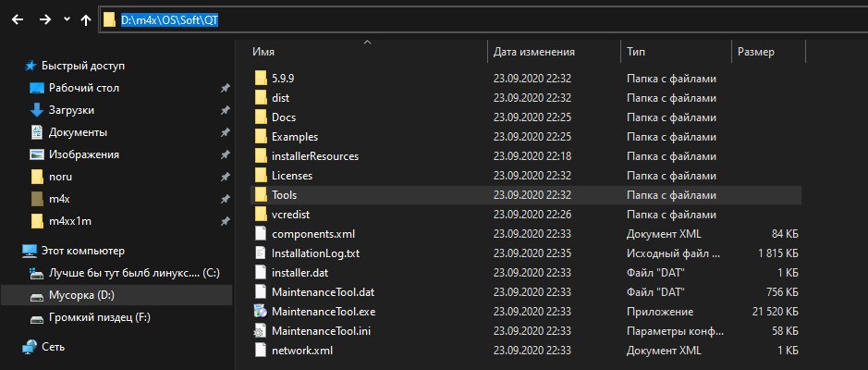Open Рабочий стол in sidebar
Viewport: 868px width, 370px height.
[x=83, y=88]
